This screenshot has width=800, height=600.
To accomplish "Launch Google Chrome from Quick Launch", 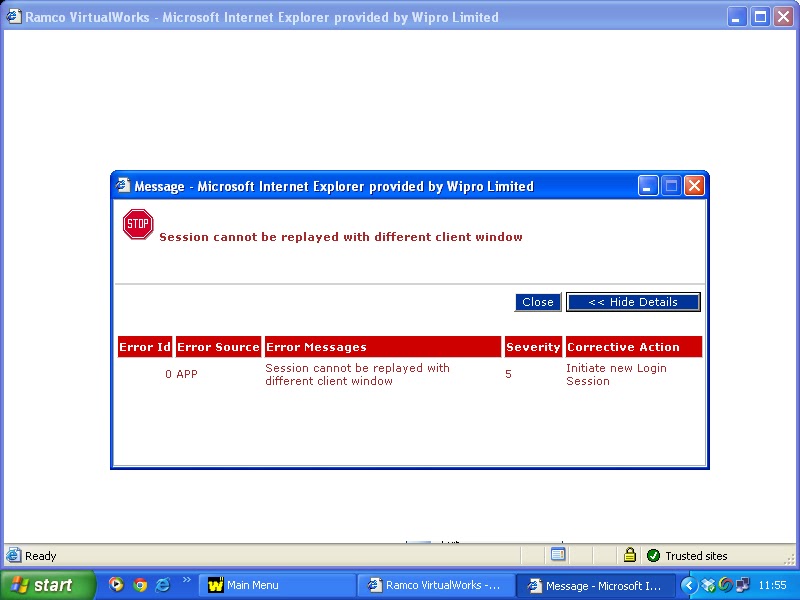I will click(140, 585).
